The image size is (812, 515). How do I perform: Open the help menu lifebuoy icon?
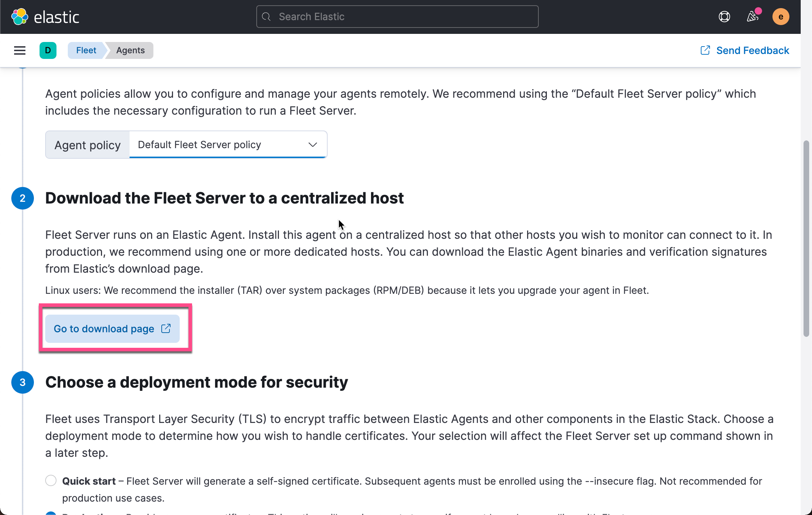click(724, 17)
